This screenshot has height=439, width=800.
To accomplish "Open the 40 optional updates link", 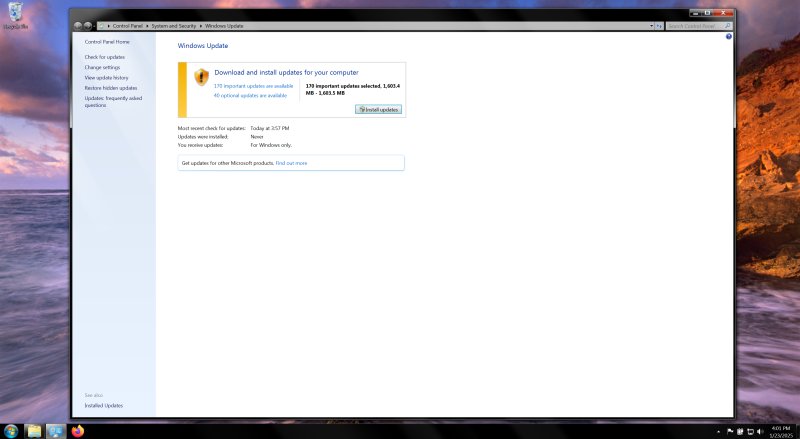I will tap(250, 95).
